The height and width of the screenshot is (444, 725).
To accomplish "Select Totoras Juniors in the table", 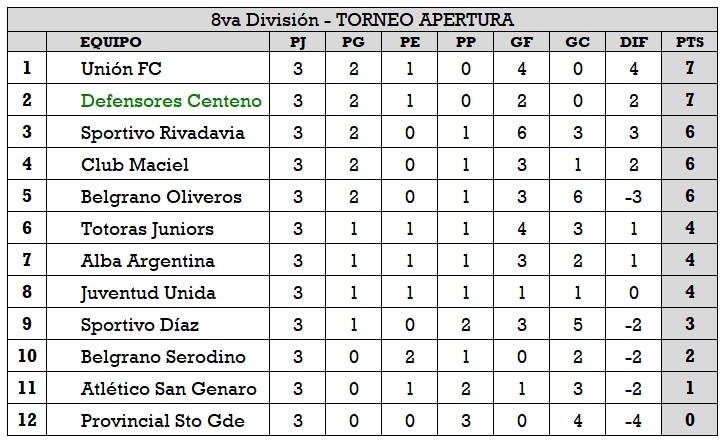I will [147, 229].
